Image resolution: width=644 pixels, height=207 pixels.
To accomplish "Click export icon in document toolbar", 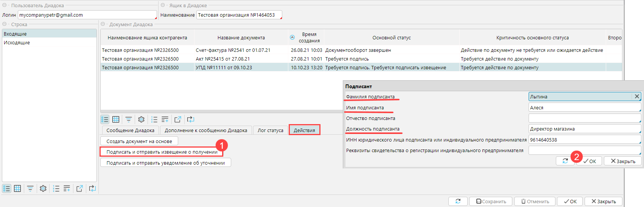I will point(177,120).
